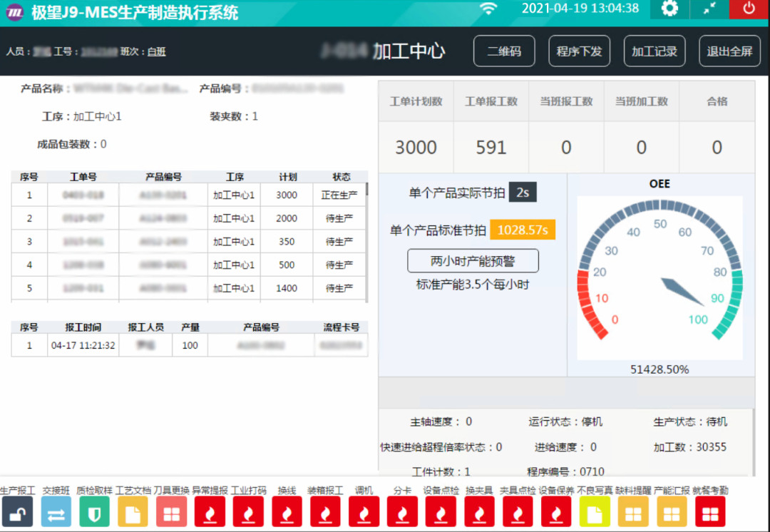This screenshot has width=770, height=532.
Task: Click the 两小时产能预警 button
Action: 473,261
